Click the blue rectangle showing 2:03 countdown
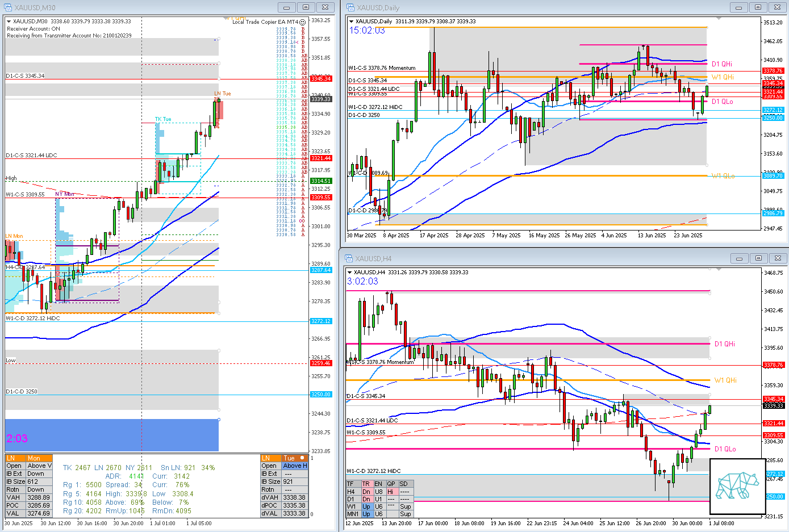The width and height of the screenshot is (789, 532). tap(112, 435)
